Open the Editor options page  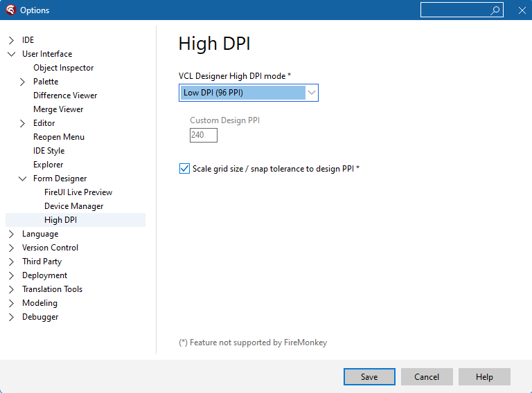point(44,123)
